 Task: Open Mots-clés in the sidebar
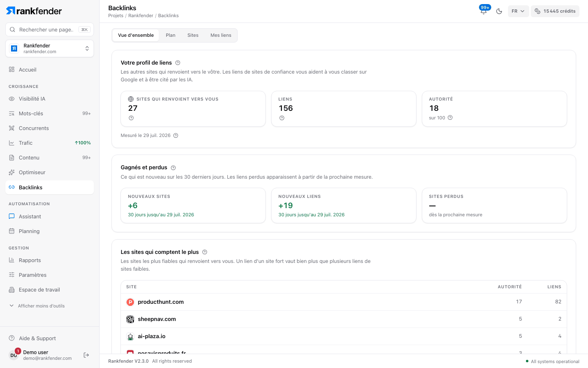coord(50,113)
